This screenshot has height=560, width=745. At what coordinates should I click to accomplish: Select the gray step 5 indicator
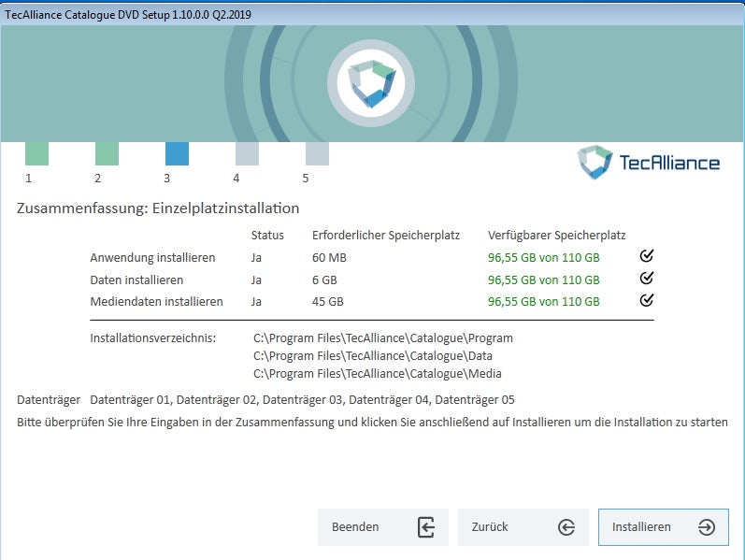pyautogui.click(x=317, y=154)
